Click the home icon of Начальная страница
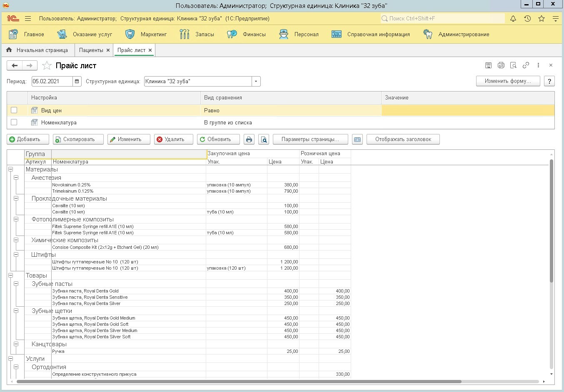 coord(9,50)
